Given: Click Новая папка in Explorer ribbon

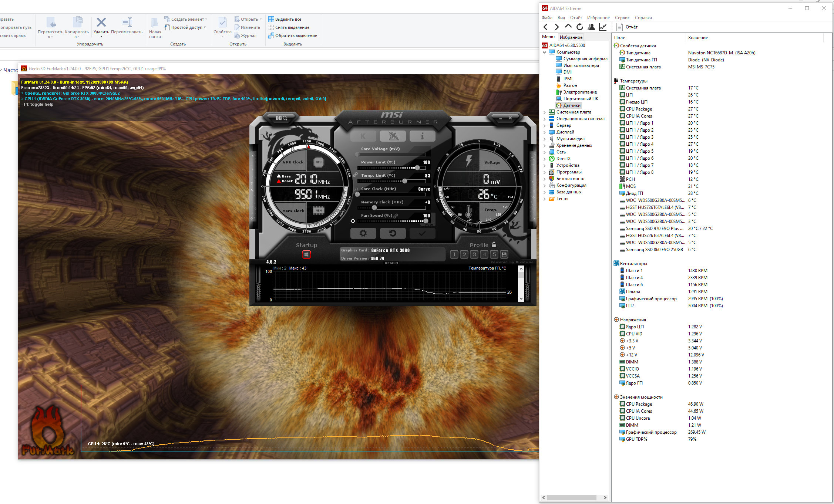Looking at the screenshot, I should coord(155,28).
